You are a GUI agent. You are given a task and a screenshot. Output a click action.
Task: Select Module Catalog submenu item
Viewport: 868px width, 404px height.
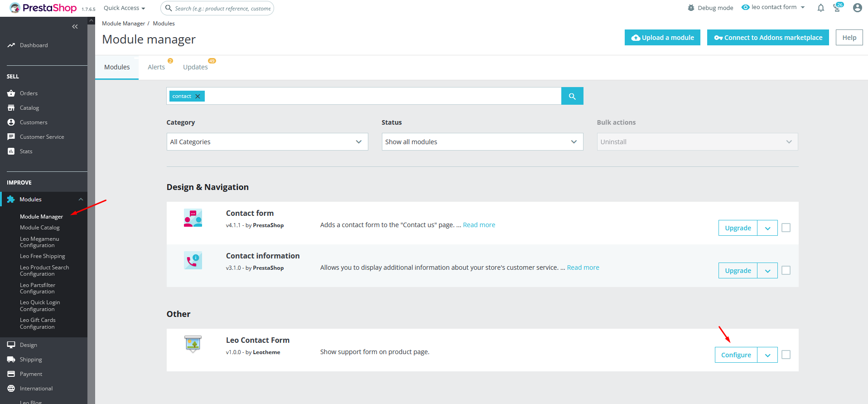point(40,228)
